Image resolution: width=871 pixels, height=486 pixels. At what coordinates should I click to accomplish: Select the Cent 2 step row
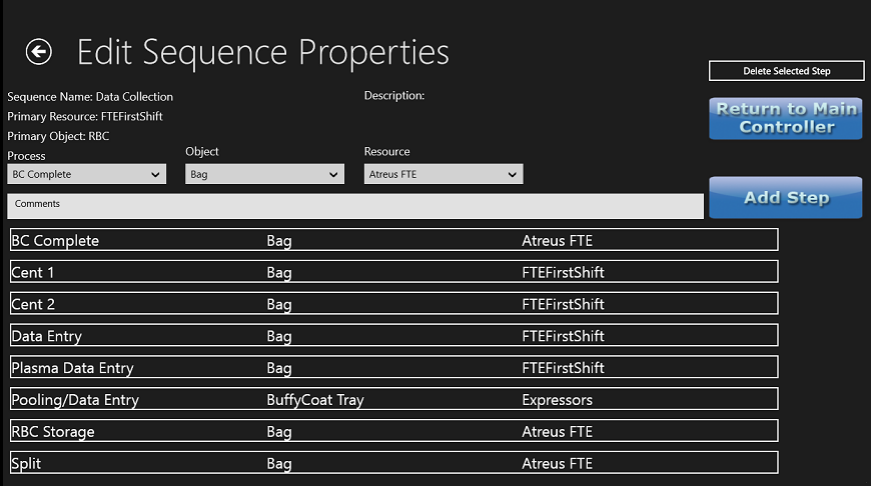[393, 304]
